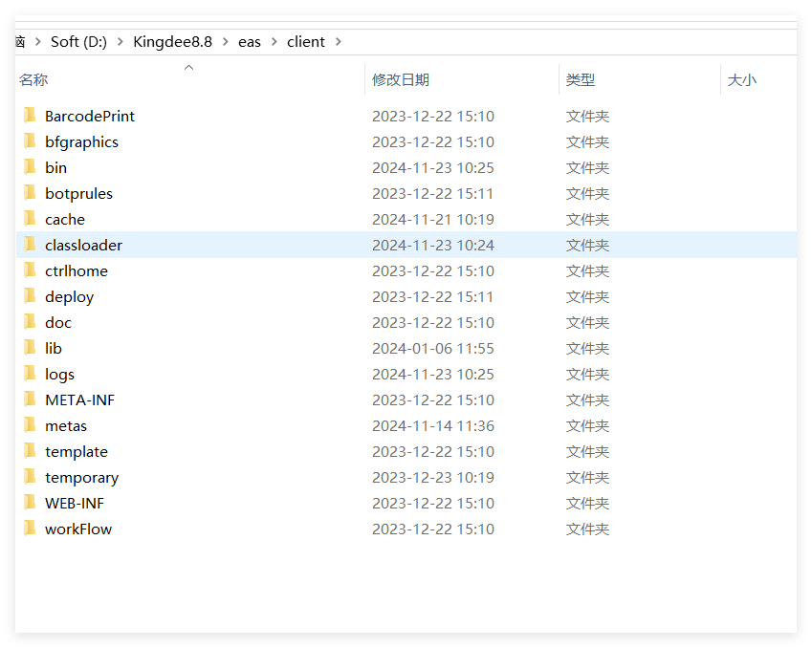Select the metas folder name
Image resolution: width=812 pixels, height=648 pixels.
66,426
